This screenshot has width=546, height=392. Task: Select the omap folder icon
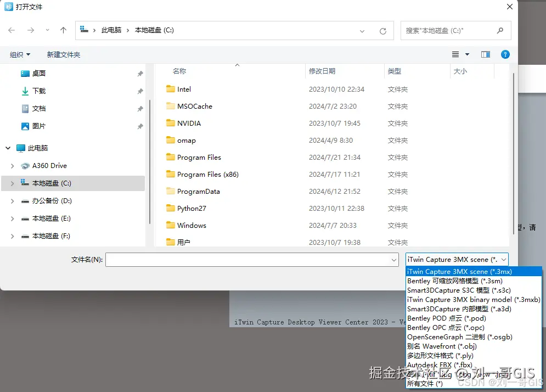click(170, 140)
